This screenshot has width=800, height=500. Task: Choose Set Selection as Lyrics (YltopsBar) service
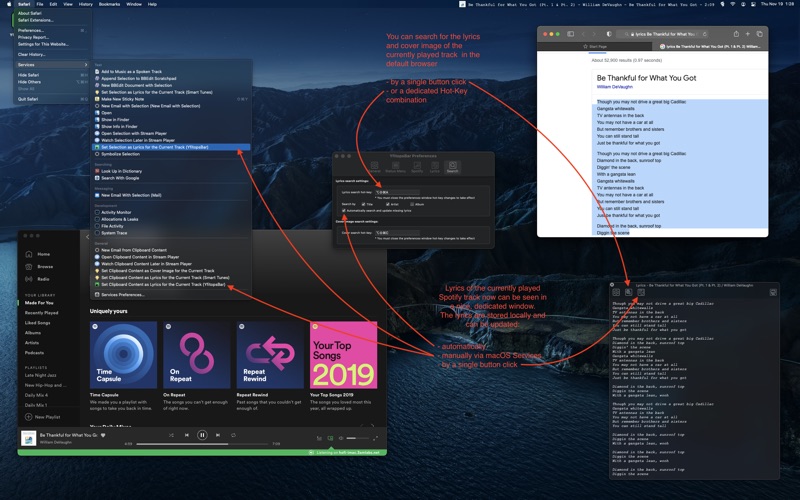[171, 147]
